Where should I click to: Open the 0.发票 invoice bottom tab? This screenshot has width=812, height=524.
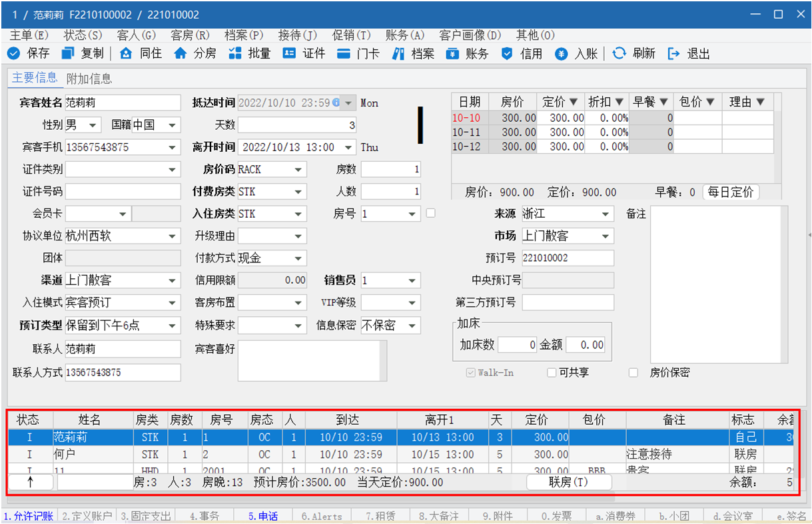[x=556, y=516]
